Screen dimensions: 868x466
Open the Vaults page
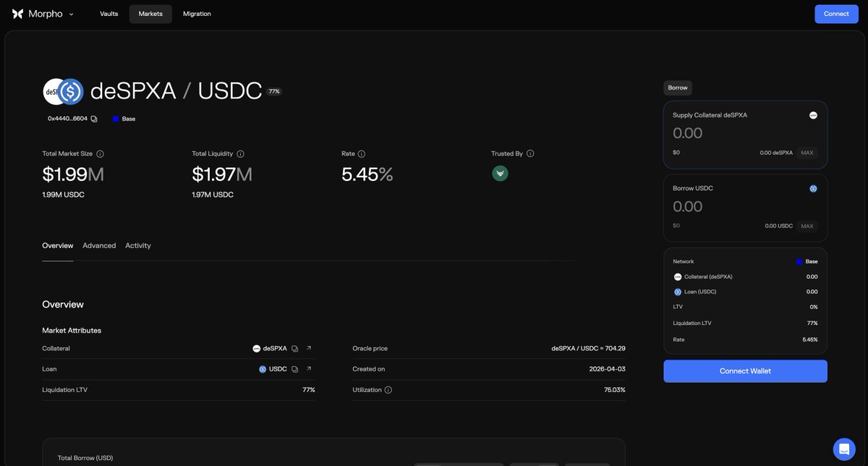pyautogui.click(x=109, y=14)
